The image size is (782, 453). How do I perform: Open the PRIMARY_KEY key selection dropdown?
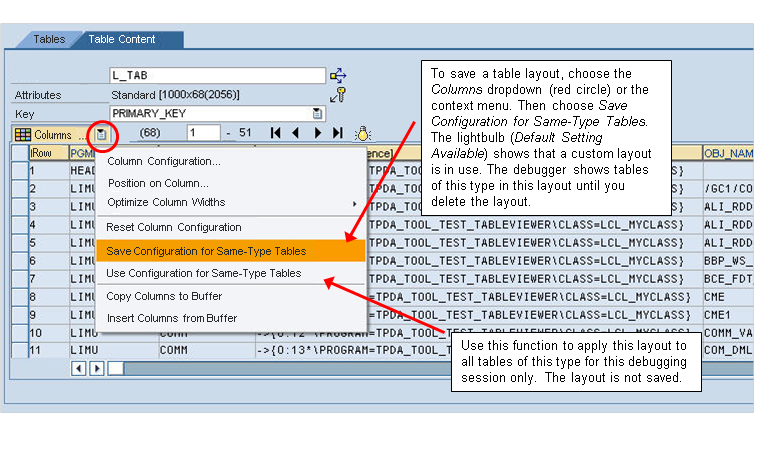(317, 114)
